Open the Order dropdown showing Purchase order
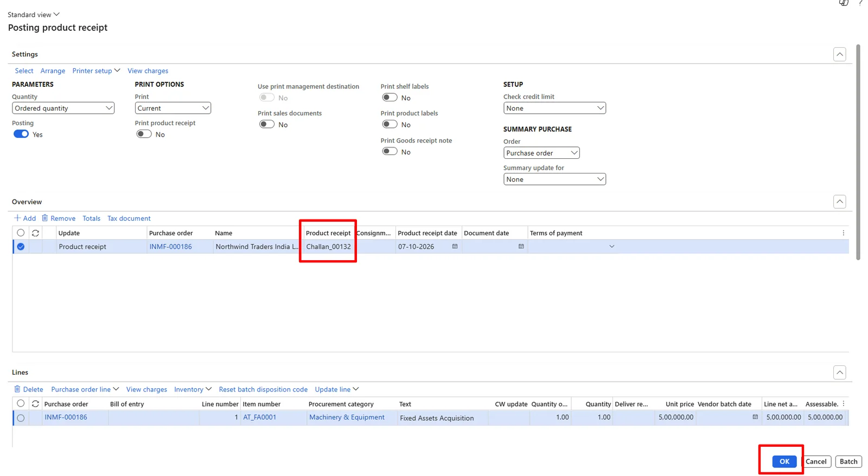Viewport: 868px width, 476px height. (x=541, y=153)
